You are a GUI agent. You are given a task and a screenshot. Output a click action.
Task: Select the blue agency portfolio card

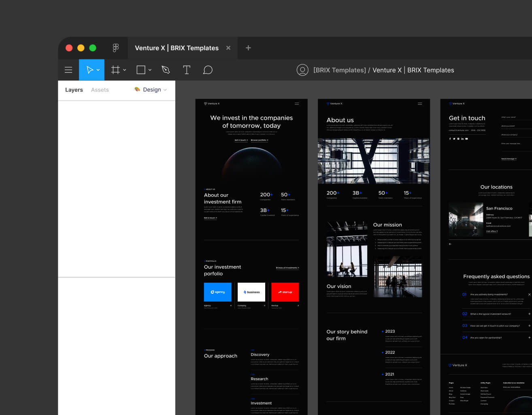(x=218, y=292)
